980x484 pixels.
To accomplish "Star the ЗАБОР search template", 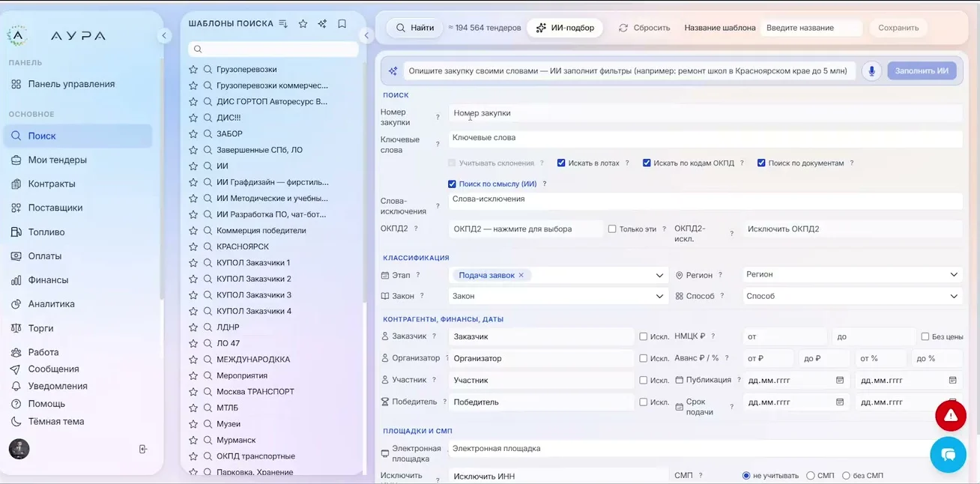I will pos(193,133).
